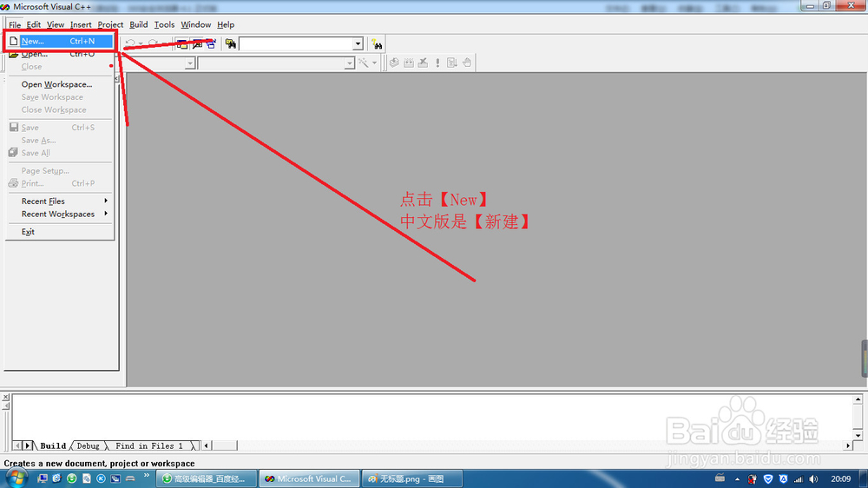Click the Insert Breakpoint hand icon
This screenshot has width=868, height=488.
467,63
